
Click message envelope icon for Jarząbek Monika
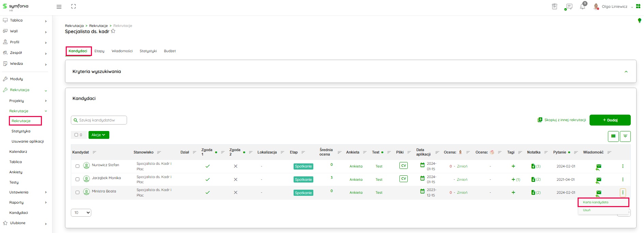(x=599, y=179)
